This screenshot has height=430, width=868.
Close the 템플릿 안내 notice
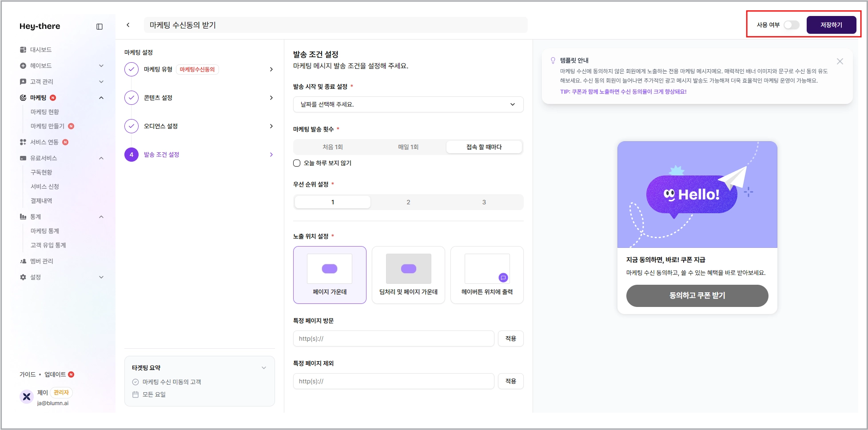(x=840, y=61)
